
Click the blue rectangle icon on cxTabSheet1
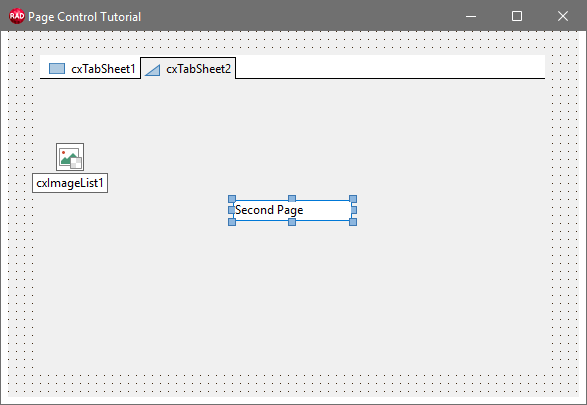click(x=57, y=68)
